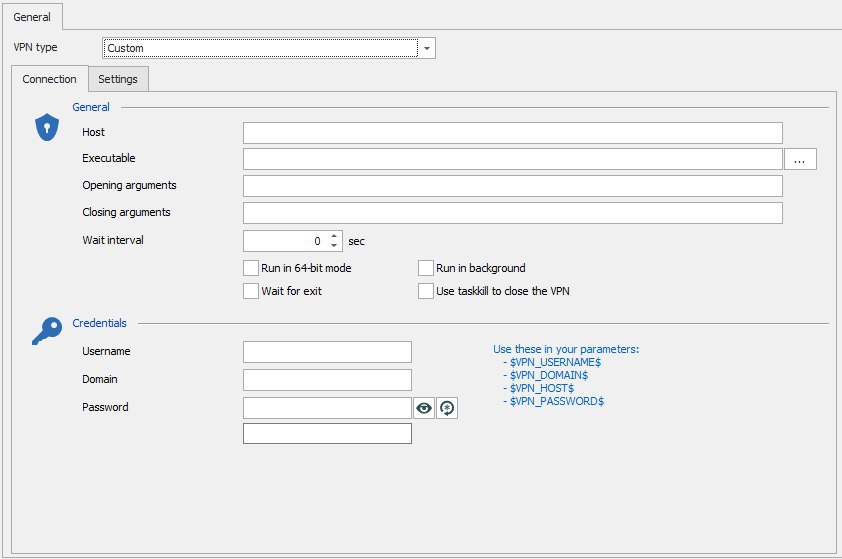Click the blue shield lock icon
The height and width of the screenshot is (559, 842).
pos(47,127)
